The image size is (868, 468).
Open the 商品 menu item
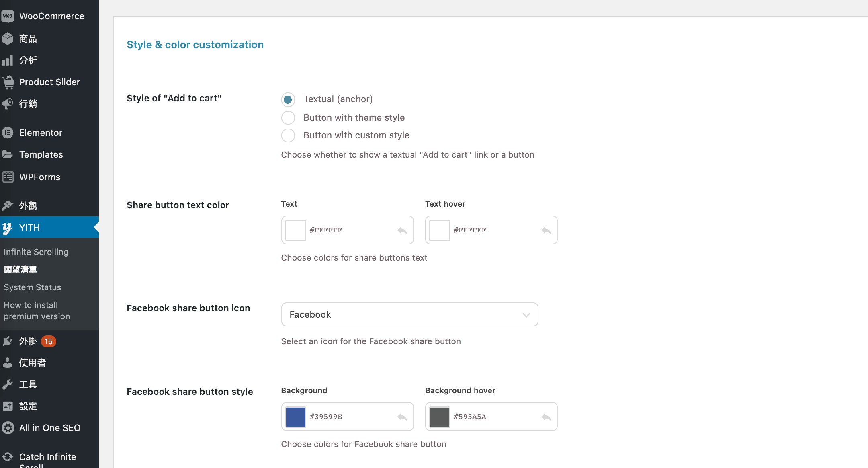28,39
